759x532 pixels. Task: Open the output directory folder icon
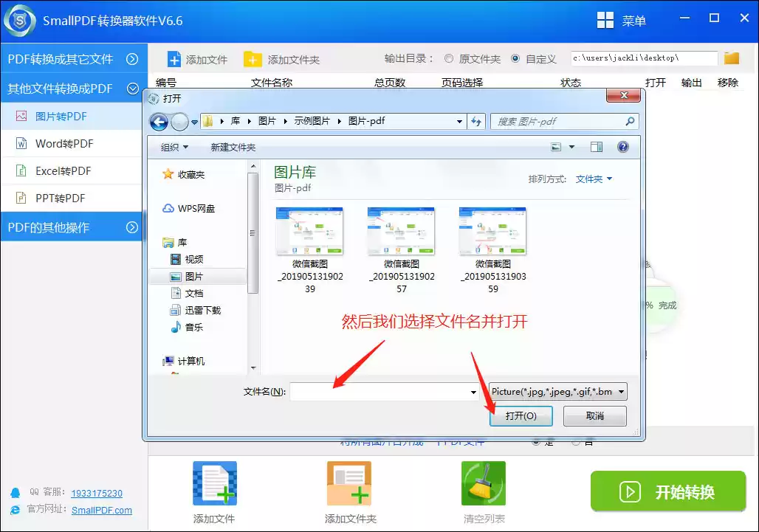tap(731, 58)
